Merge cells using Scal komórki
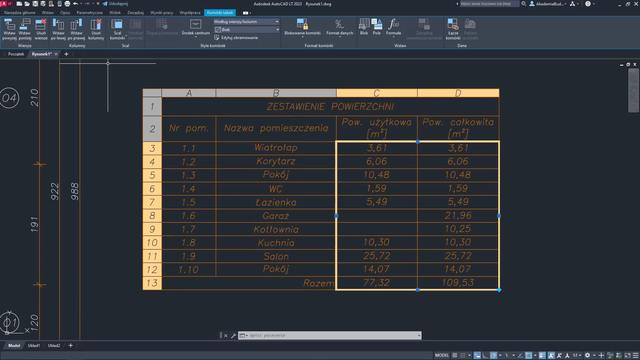640x360 pixels. 117,29
